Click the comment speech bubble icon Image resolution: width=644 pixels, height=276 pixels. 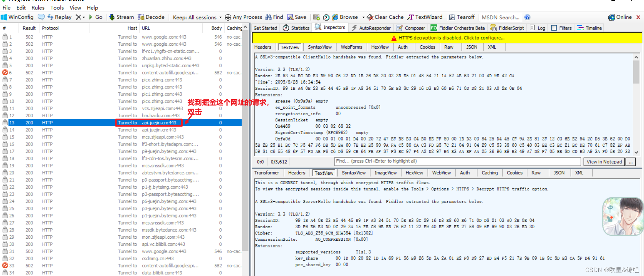coord(41,17)
